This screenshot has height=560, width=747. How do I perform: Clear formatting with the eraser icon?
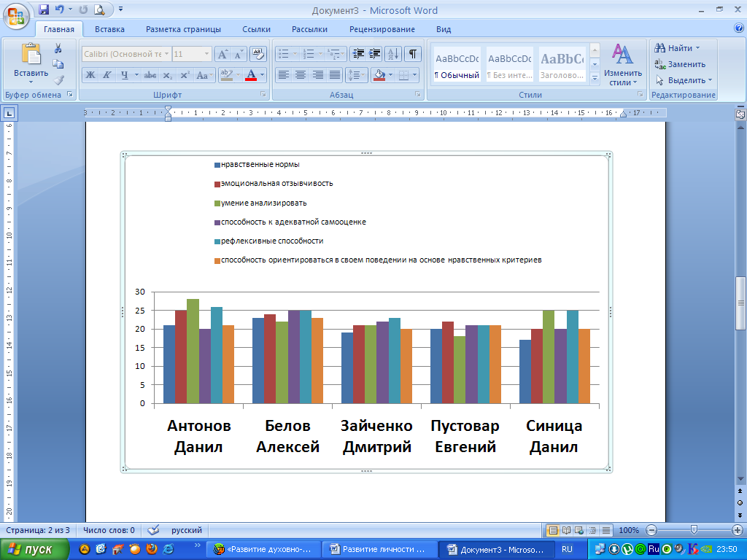258,54
